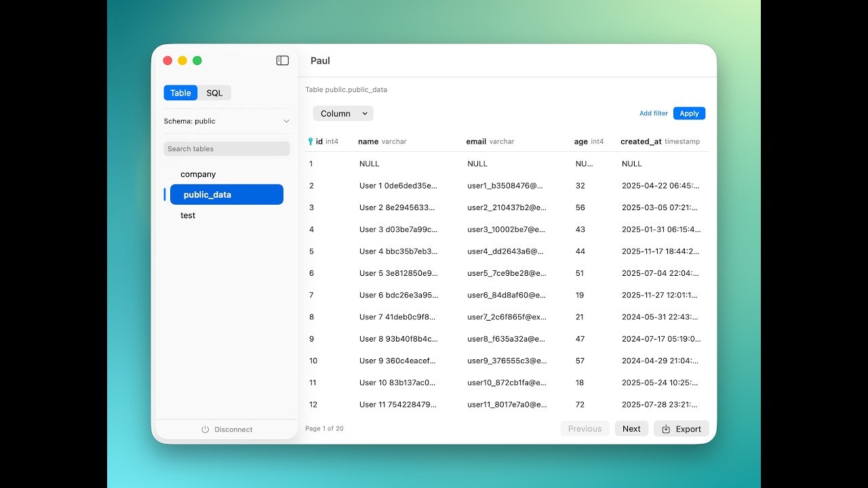
Task: Select created_at cell 2025-07-28 23:21
Action: click(660, 405)
